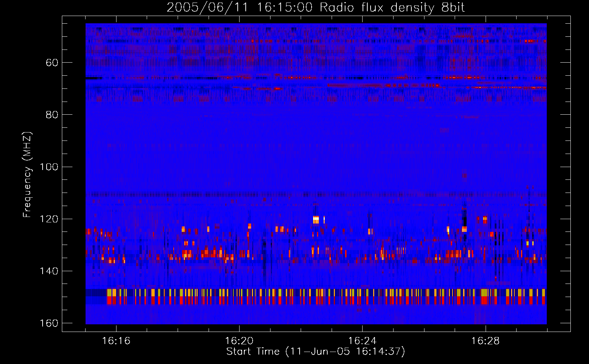
Task: Click the 16:16 time tick label
Action: 116,341
